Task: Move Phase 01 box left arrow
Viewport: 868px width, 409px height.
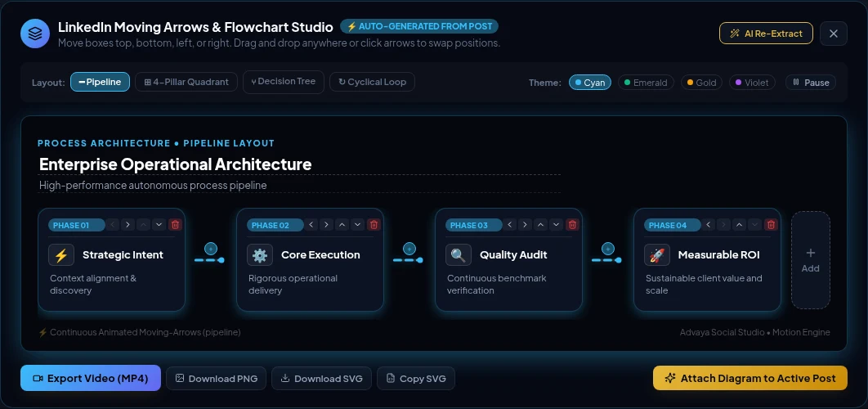Action: pyautogui.click(x=113, y=224)
